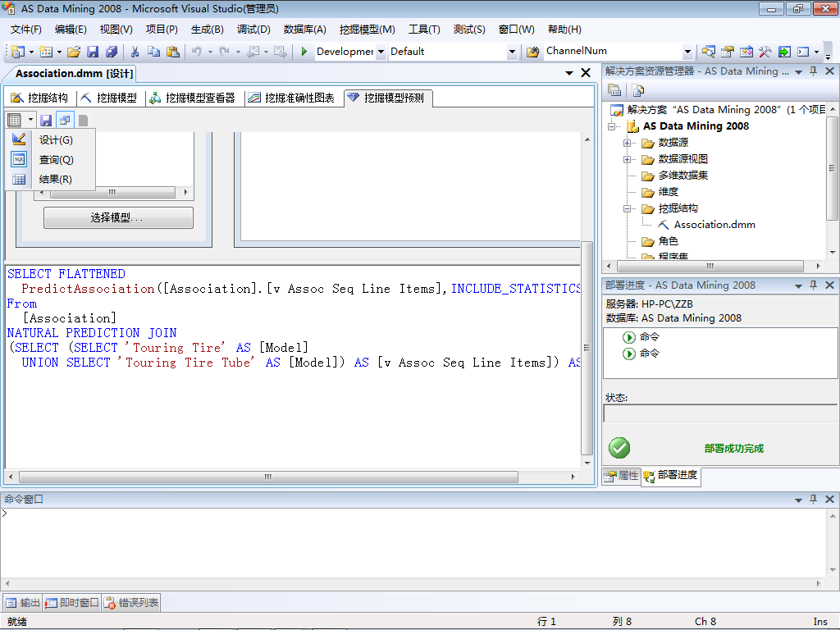Click the Add New Item toolbar icon
840x630 pixels.
click(46, 52)
